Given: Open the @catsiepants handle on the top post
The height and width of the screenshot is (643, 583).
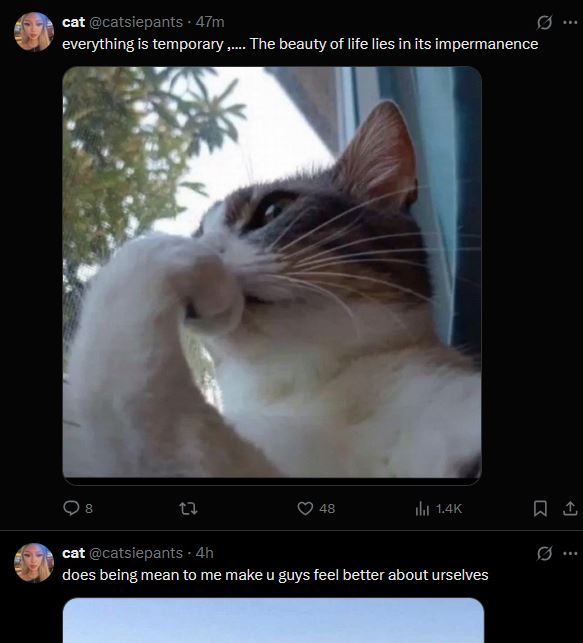Looking at the screenshot, I should tap(136, 22).
